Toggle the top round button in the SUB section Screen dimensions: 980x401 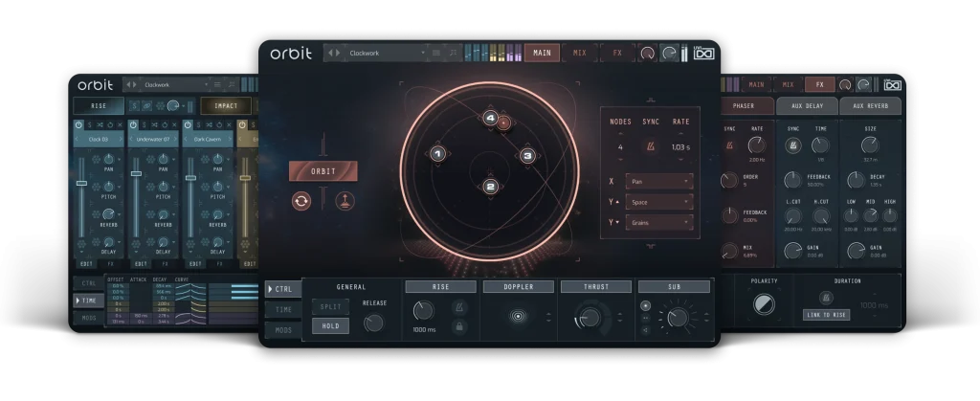[644, 304]
